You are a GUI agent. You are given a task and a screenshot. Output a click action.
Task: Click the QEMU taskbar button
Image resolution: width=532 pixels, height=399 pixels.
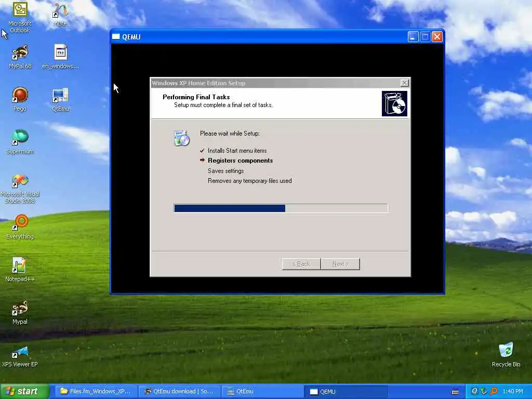coord(345,392)
